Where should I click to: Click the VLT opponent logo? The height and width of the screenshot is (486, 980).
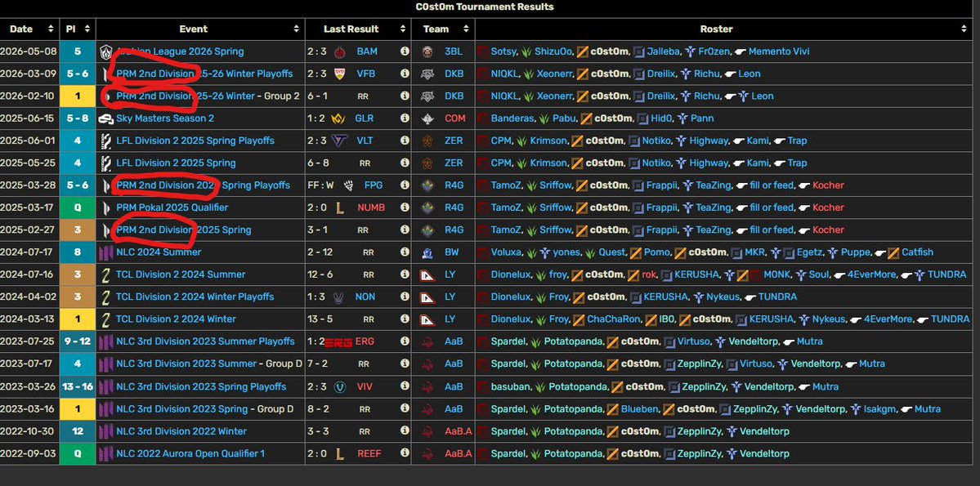pyautogui.click(x=339, y=140)
